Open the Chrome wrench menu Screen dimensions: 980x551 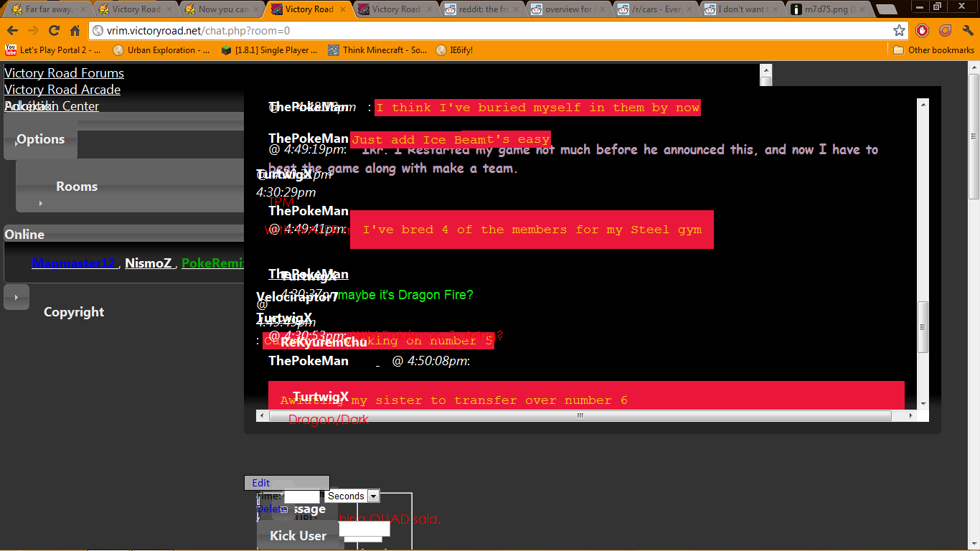(x=968, y=31)
